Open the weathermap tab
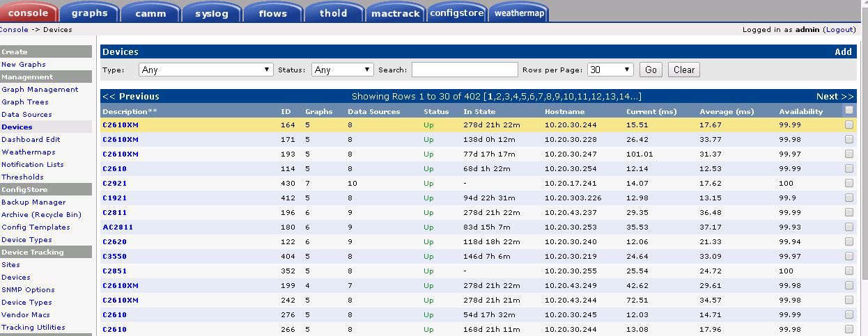Viewport: 868px width, 336px height. coord(519,13)
